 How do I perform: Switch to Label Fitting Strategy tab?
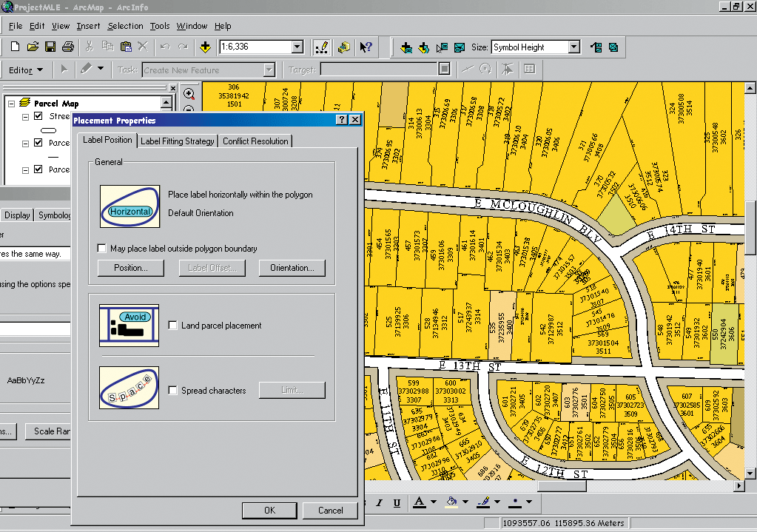tap(178, 141)
